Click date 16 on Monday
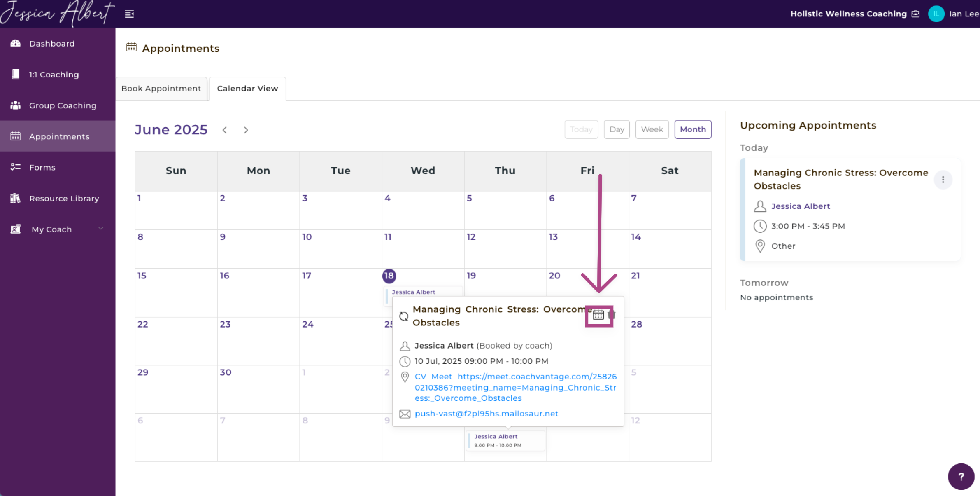The image size is (980, 496). point(224,276)
